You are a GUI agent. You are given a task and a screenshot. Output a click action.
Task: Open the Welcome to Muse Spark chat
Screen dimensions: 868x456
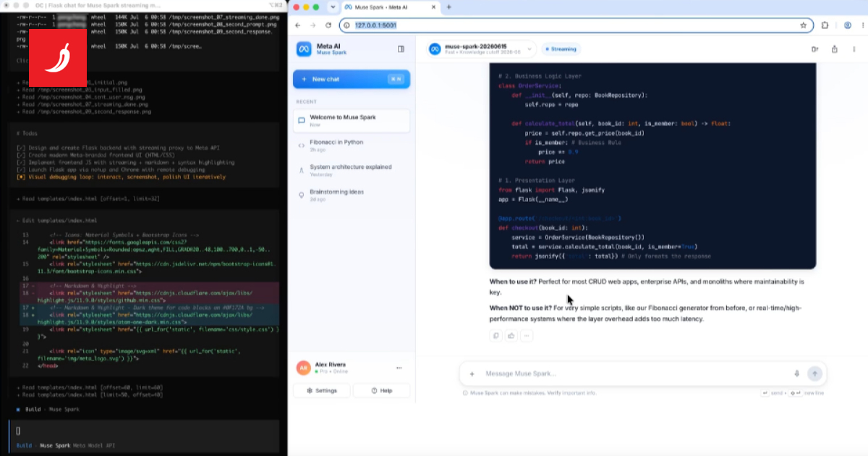pos(352,120)
